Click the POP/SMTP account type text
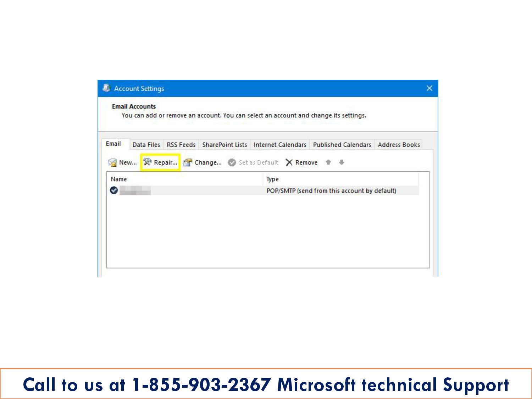 [x=331, y=191]
